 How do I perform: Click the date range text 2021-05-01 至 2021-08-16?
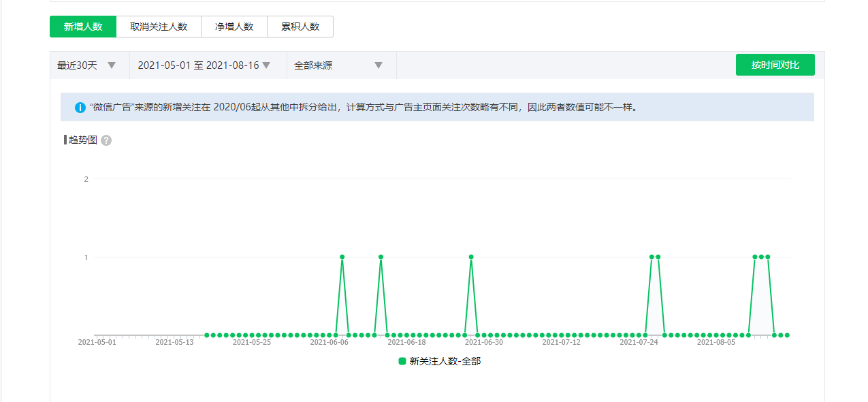[198, 65]
